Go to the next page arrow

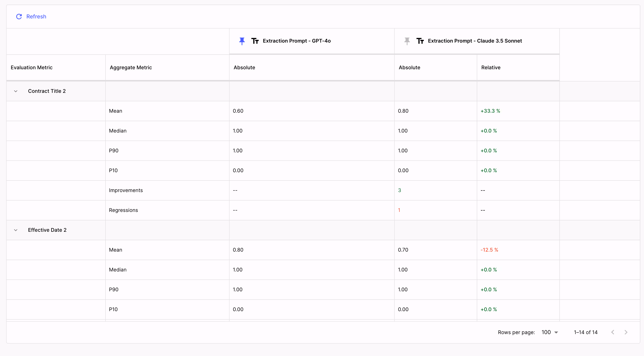(x=626, y=332)
